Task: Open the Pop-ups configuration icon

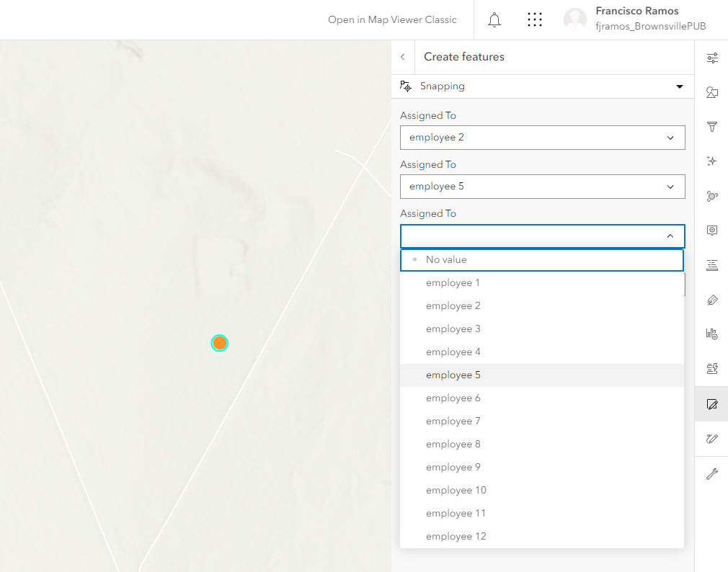Action: click(712, 231)
